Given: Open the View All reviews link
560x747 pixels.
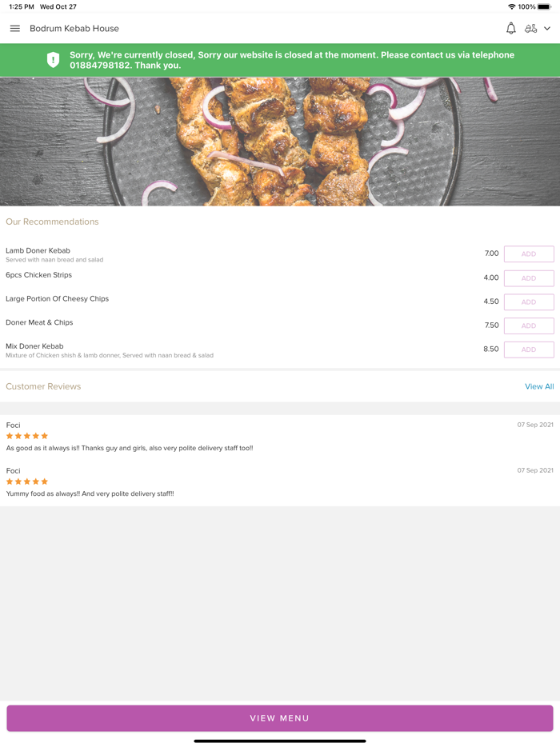Looking at the screenshot, I should (x=539, y=386).
